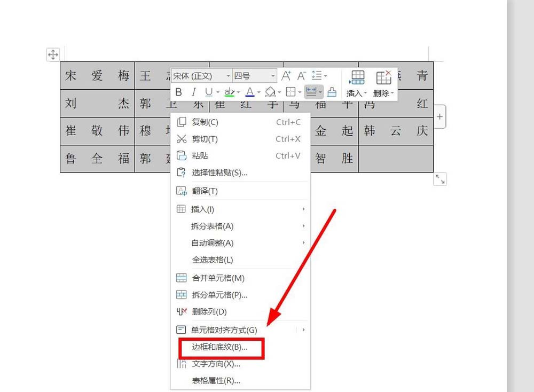
Task: Apply font color A button
Action: (x=249, y=92)
